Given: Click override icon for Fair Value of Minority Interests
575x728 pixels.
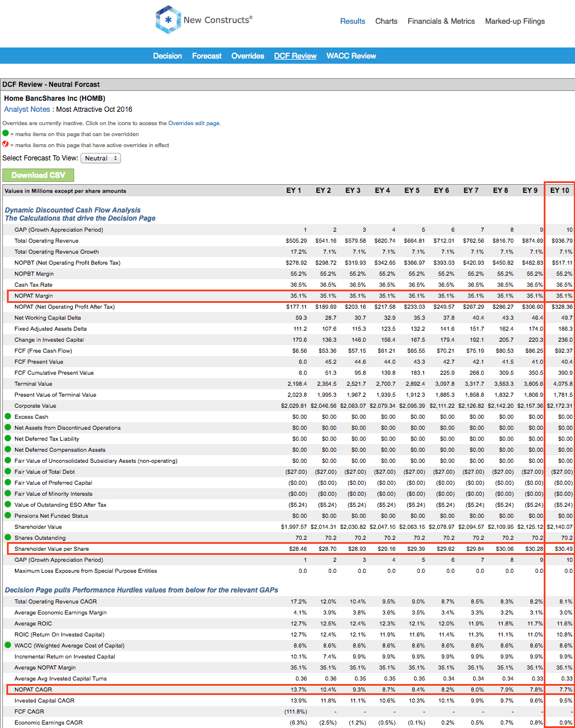Looking at the screenshot, I should (x=8, y=493).
